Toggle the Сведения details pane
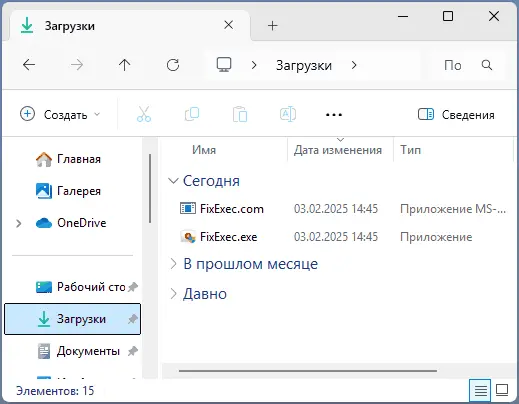The height and width of the screenshot is (404, 519). click(x=456, y=115)
